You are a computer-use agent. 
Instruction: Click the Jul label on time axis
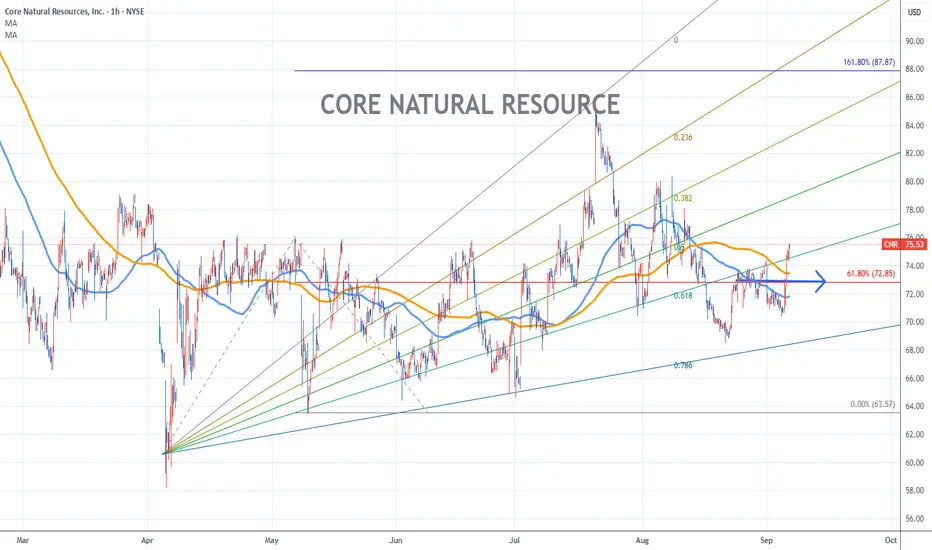tap(515, 540)
